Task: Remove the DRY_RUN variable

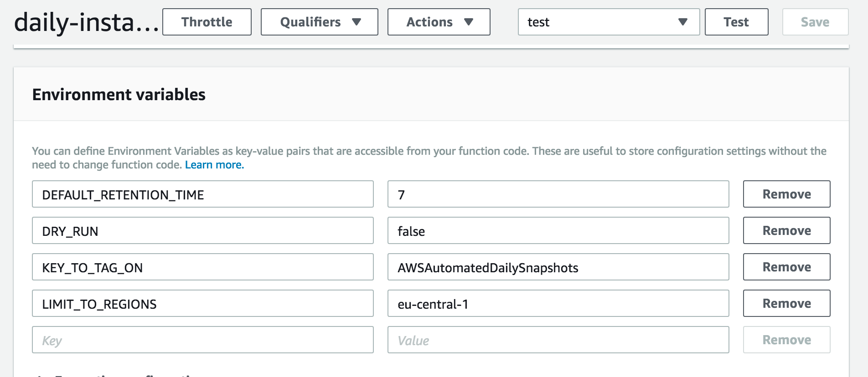Action: coord(786,231)
